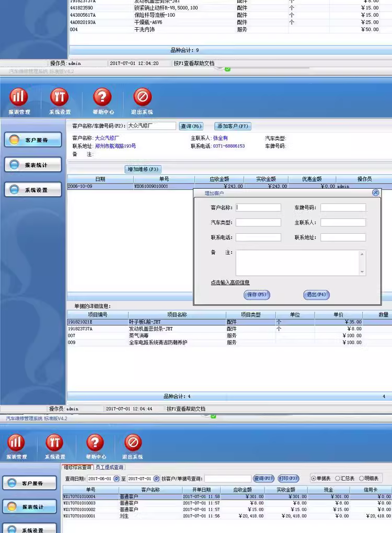Viewport: 392px width, 533px height.
Task: Select 报表统计 sidebar item in middle window
Action: coord(33,165)
